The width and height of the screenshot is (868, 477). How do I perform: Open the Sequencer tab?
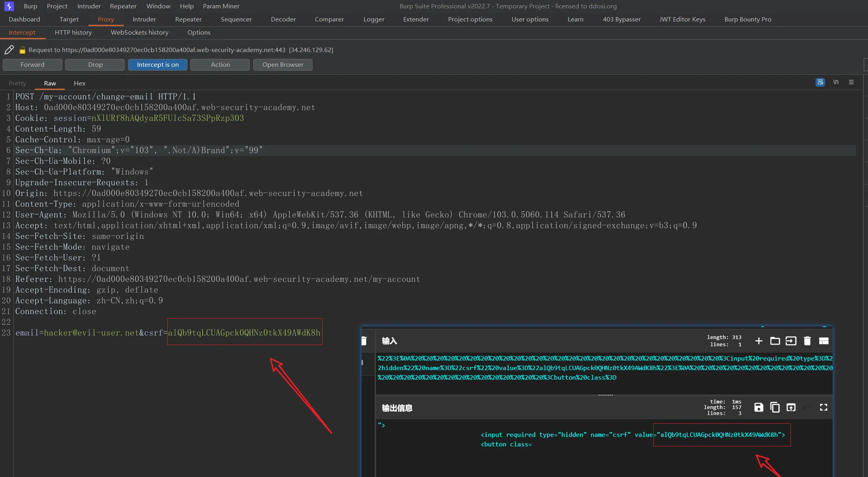coord(236,19)
